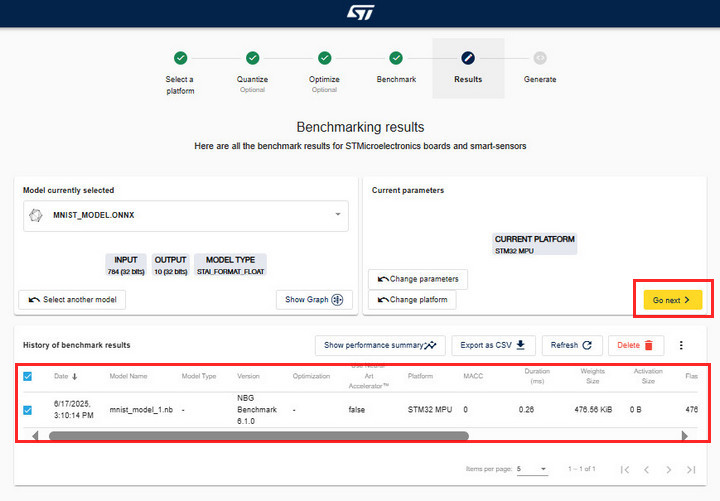Click the chevron arrow on Go next
Image resolution: width=720 pixels, height=501 pixels.
click(x=687, y=300)
